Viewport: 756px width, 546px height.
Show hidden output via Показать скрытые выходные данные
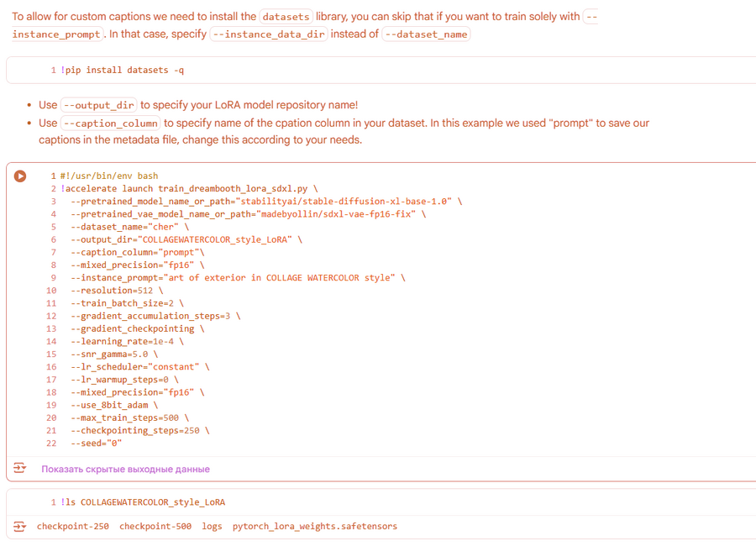(125, 469)
